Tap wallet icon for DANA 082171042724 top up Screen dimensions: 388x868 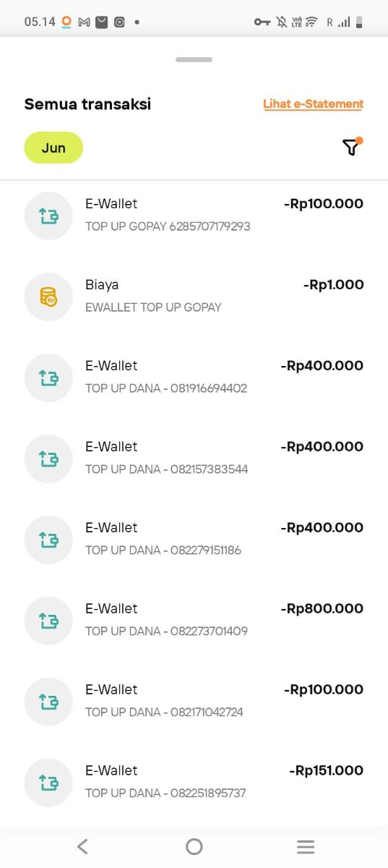tap(49, 702)
